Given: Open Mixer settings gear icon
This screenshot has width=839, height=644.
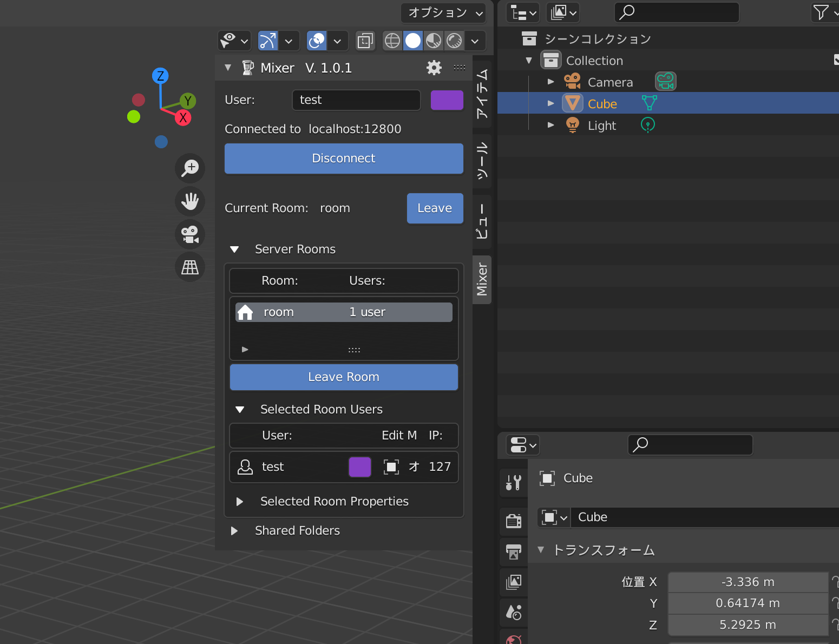Looking at the screenshot, I should pos(434,68).
